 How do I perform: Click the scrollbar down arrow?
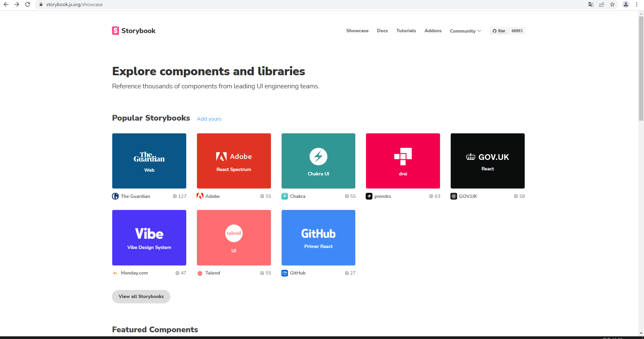point(641,333)
